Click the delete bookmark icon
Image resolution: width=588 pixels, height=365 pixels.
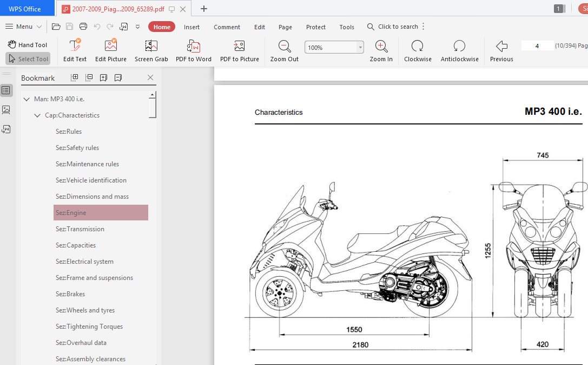(118, 77)
